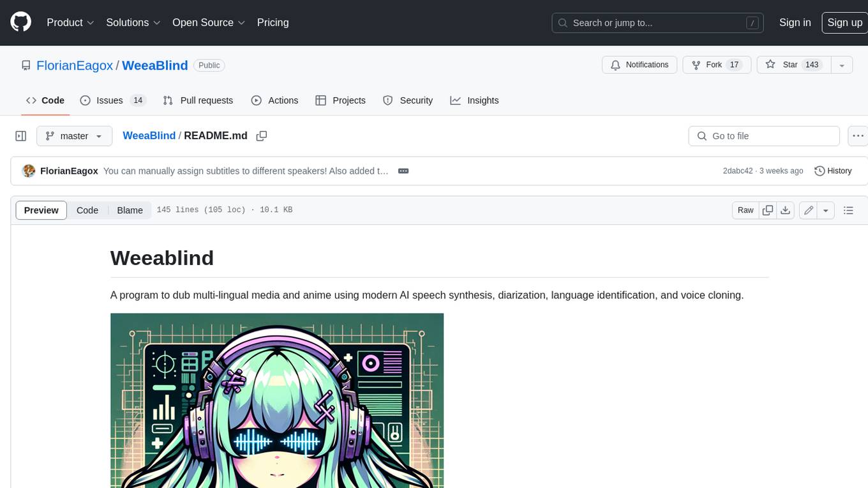Viewport: 868px width, 488px height.
Task: Open the WeeaBlind repository link in header
Action: pos(155,65)
